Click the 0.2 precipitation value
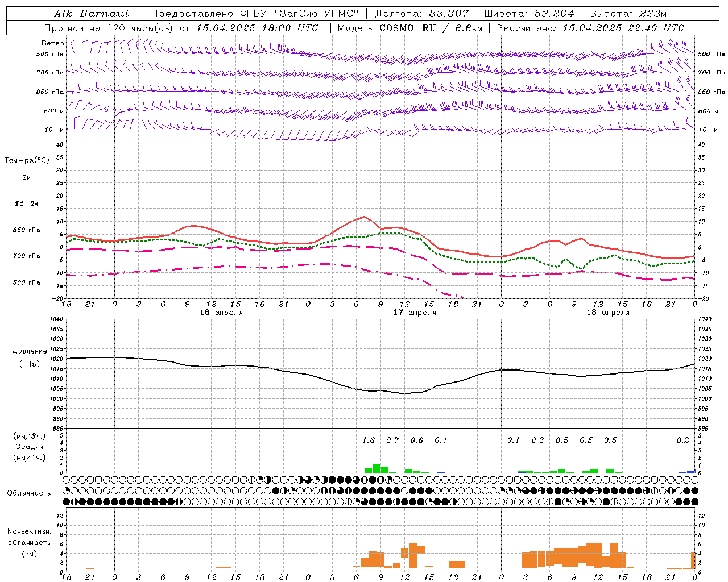Image resolution: width=728 pixels, height=582 pixels. [x=682, y=440]
